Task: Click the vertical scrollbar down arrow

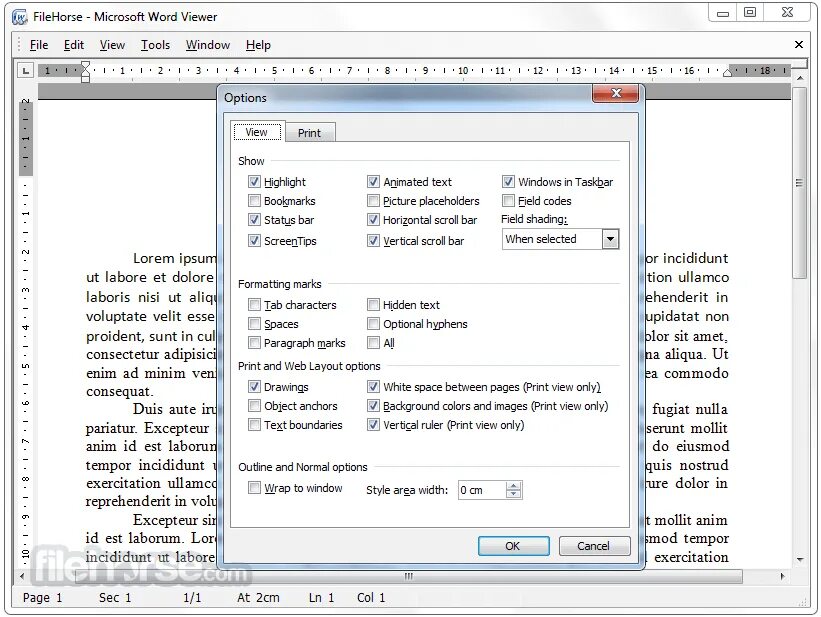Action: point(800,559)
